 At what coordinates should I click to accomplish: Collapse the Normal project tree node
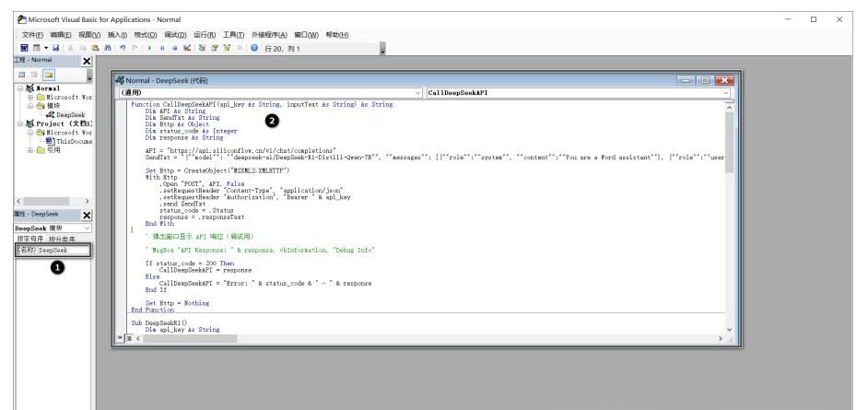click(20, 88)
